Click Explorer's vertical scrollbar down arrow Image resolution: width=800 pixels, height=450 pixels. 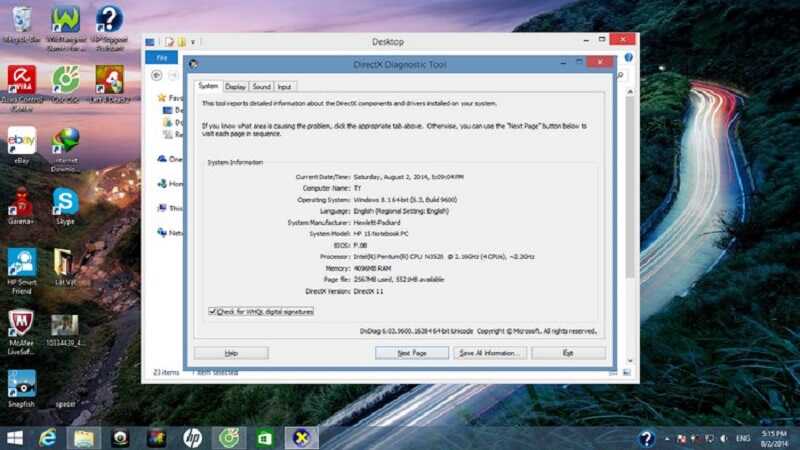[630, 361]
